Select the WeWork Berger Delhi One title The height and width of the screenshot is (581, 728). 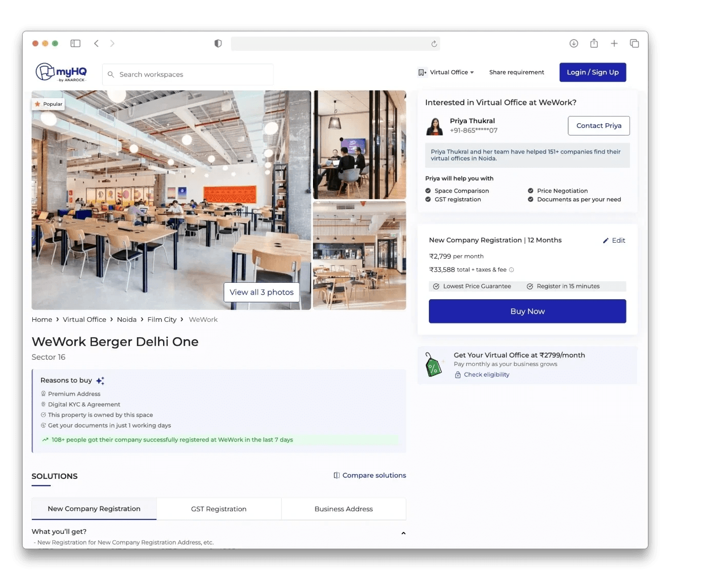coord(115,342)
